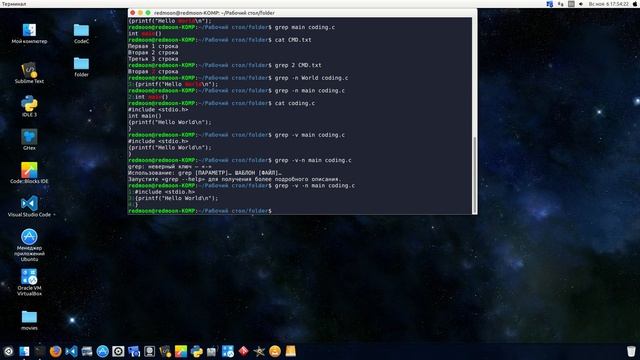Open the Finder-style file manager dock icon
The image size is (640, 360).
click(x=24, y=351)
